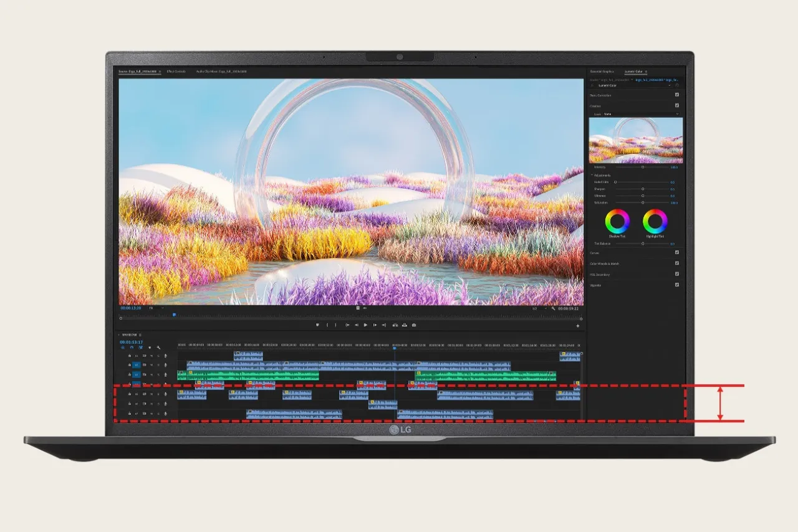Click the Color Wheels & Match label

[x=604, y=264]
